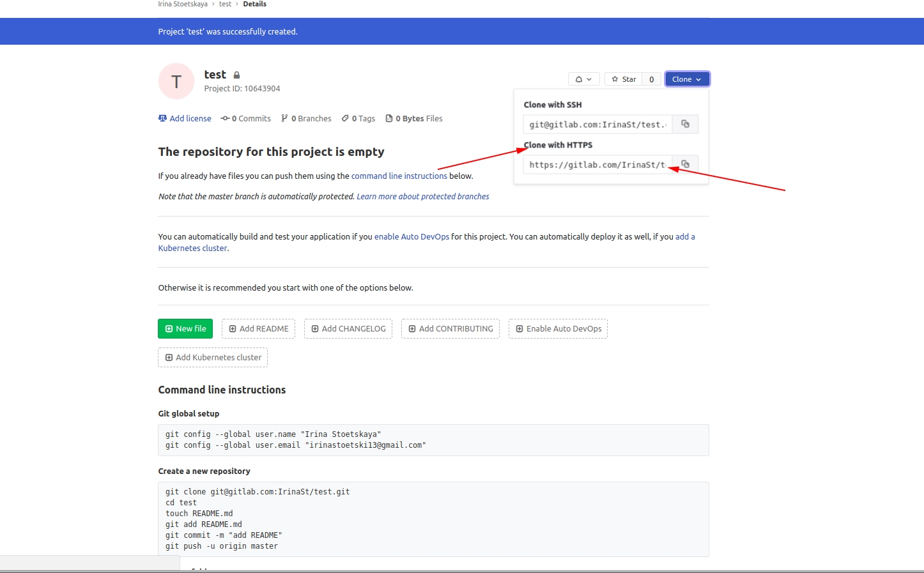
Task: Click Add CONTRIBUTING
Action: 450,329
